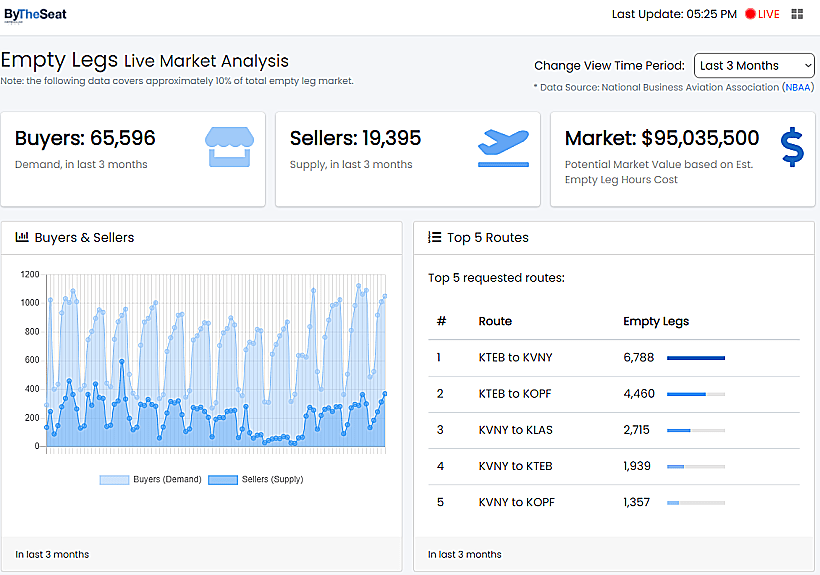This screenshot has height=575, width=820.
Task: Click the Empty Legs column header
Action: [x=655, y=321]
